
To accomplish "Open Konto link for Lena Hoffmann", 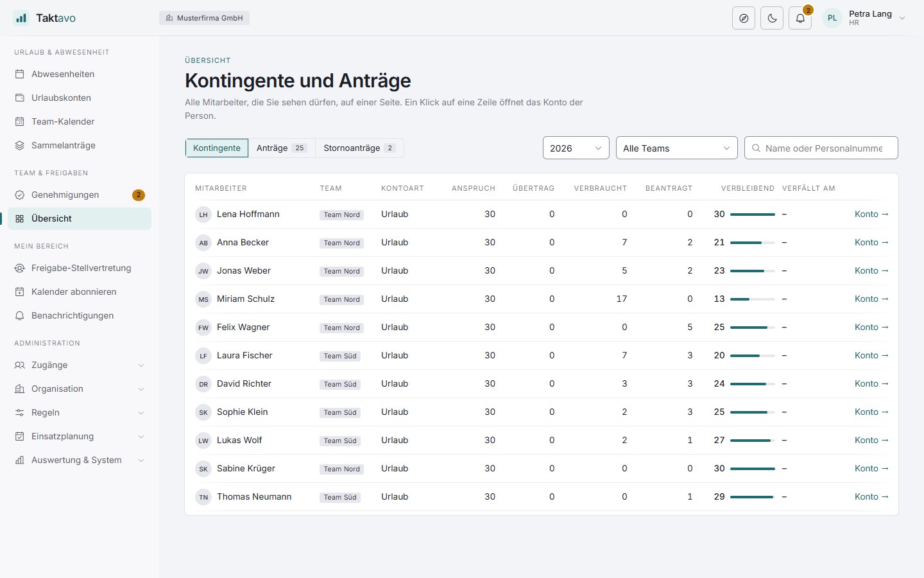I will coord(871,214).
